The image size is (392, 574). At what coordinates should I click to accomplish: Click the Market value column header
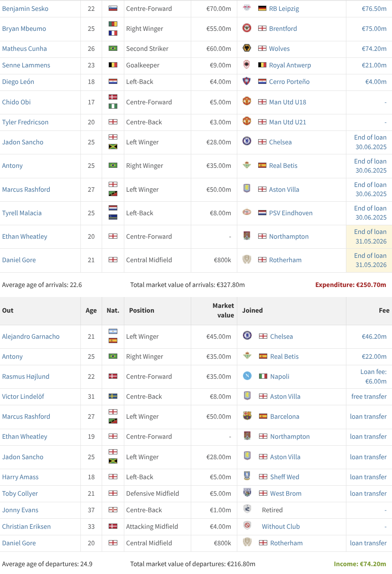pos(223,310)
